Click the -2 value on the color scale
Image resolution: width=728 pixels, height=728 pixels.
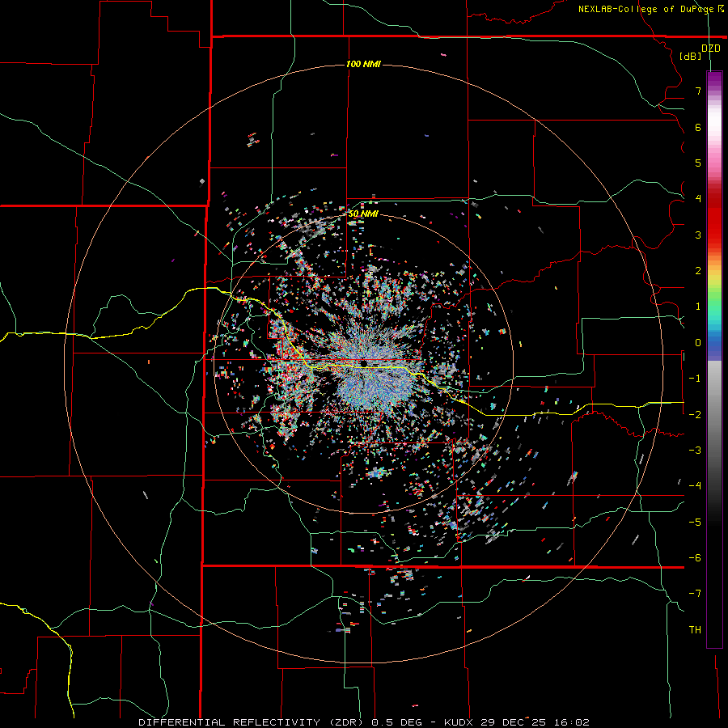coord(695,415)
